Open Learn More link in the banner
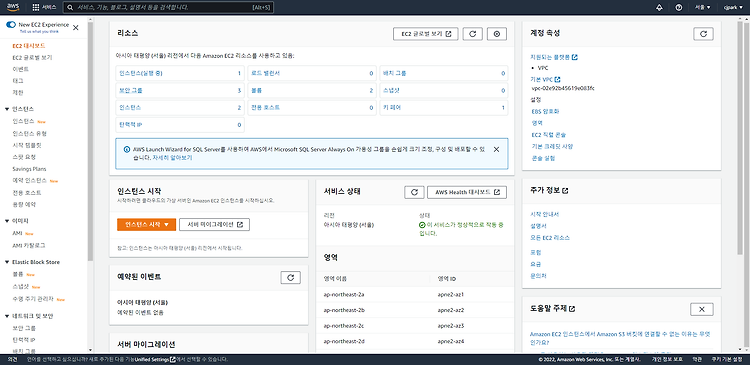The width and height of the screenshot is (750, 365). coord(172,157)
